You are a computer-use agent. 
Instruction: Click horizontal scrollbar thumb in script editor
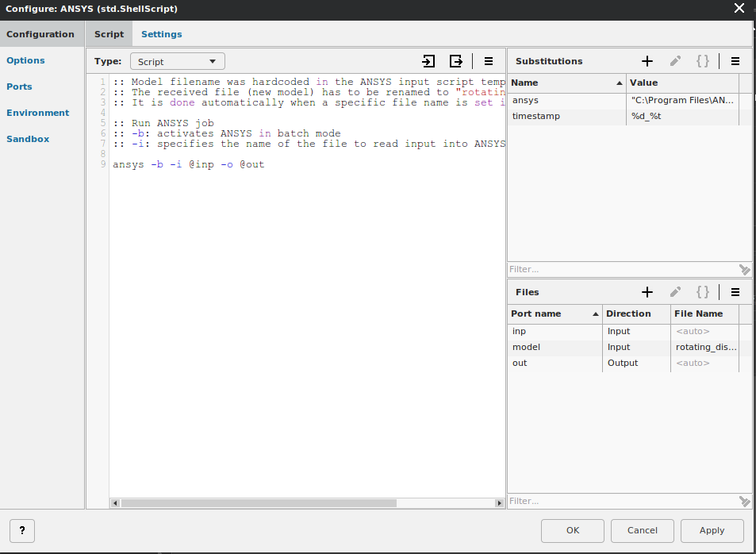coord(259,503)
